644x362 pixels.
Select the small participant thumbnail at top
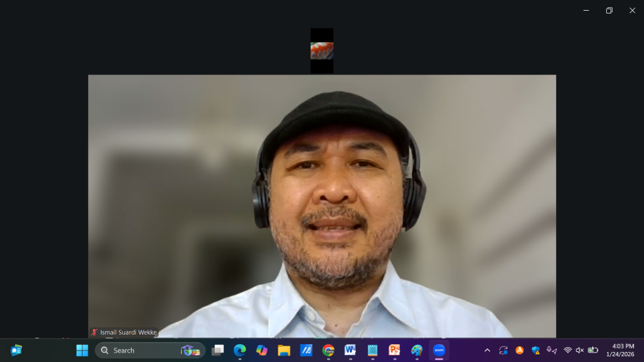pyautogui.click(x=322, y=51)
